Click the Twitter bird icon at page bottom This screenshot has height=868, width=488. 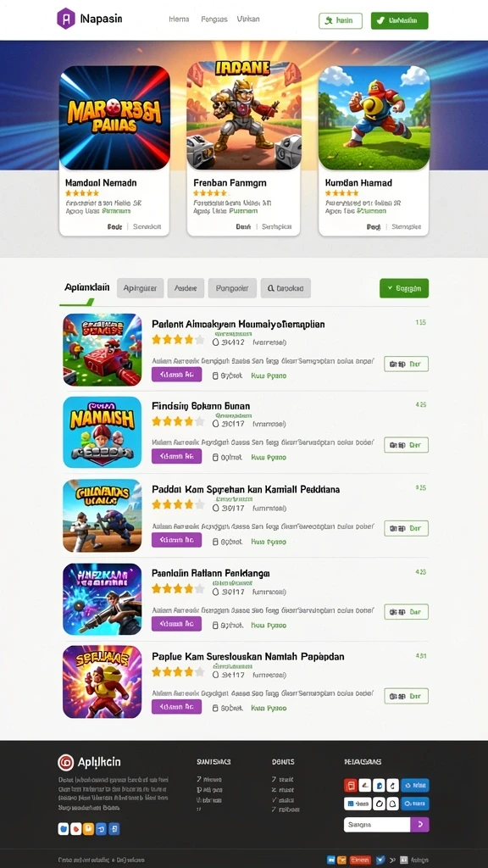coord(380,860)
